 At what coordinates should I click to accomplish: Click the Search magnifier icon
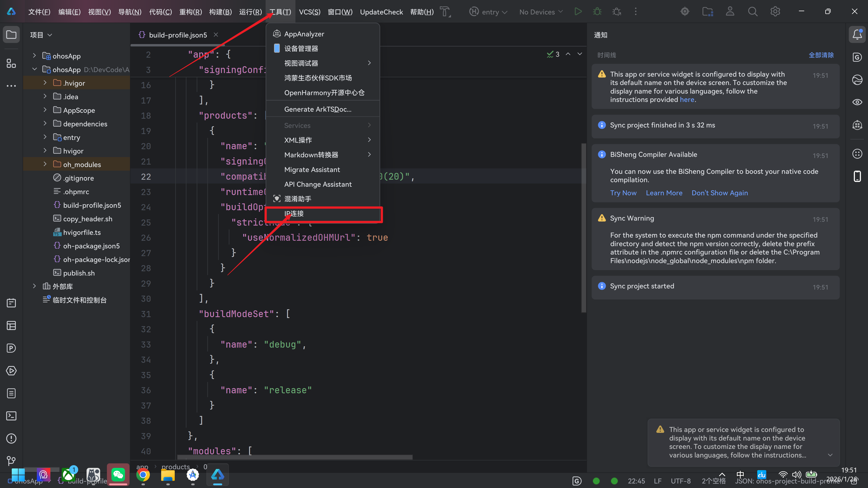[x=752, y=12]
